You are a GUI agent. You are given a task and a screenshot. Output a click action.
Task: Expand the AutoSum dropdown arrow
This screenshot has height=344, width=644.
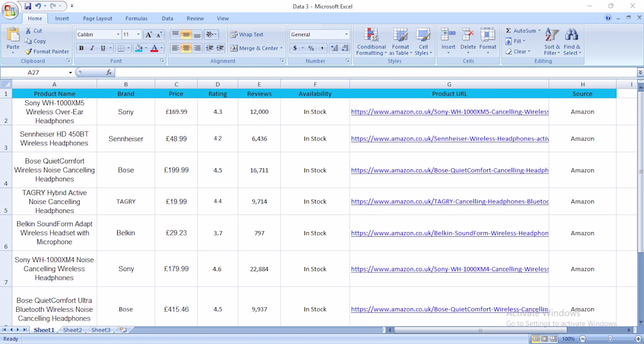point(539,31)
